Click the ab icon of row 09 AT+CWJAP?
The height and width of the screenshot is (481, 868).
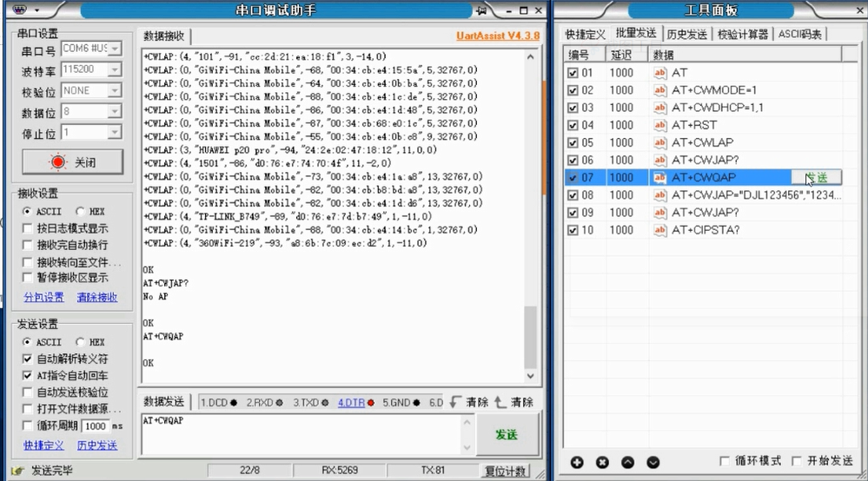point(659,213)
